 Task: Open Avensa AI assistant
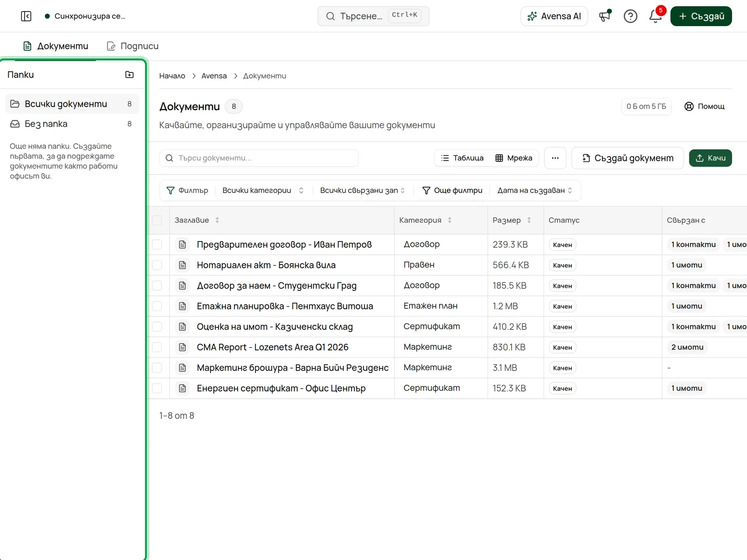[x=554, y=16]
